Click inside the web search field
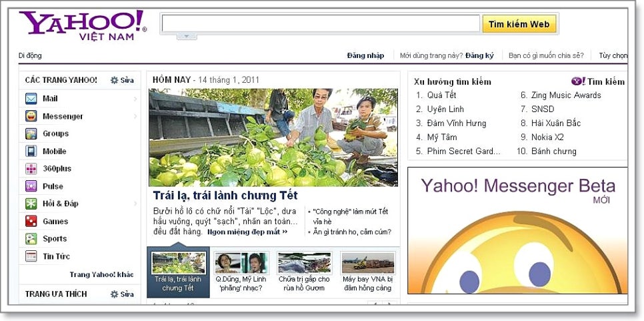 (x=320, y=24)
